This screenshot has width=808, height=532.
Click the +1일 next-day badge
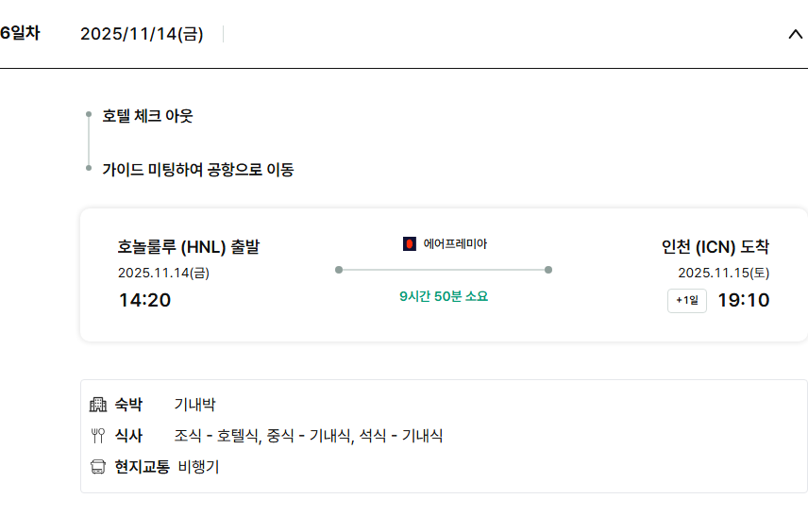click(x=687, y=301)
